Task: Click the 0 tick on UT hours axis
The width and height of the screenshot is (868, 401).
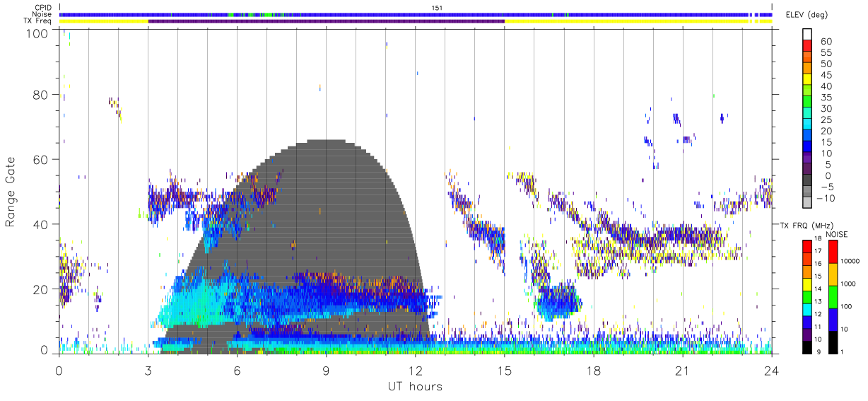Action: [59, 370]
